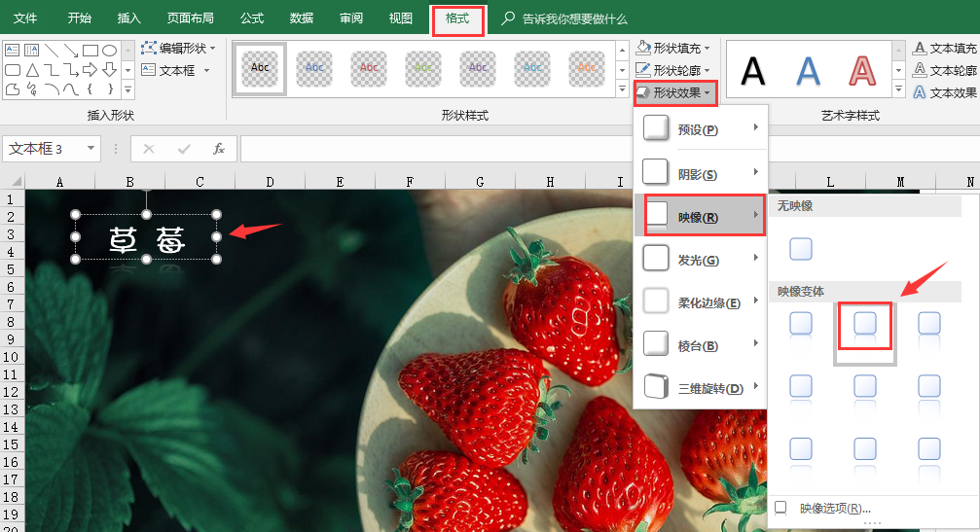980x532 pixels.
Task: Pick the rectangle shape
Action: click(x=90, y=50)
